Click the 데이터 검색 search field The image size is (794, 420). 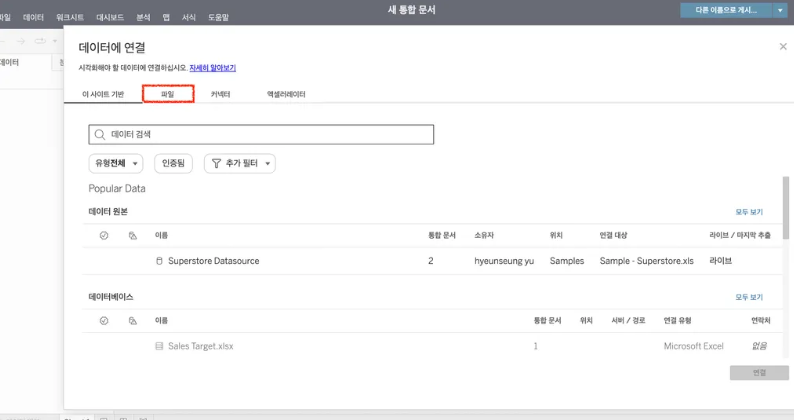[261, 134]
